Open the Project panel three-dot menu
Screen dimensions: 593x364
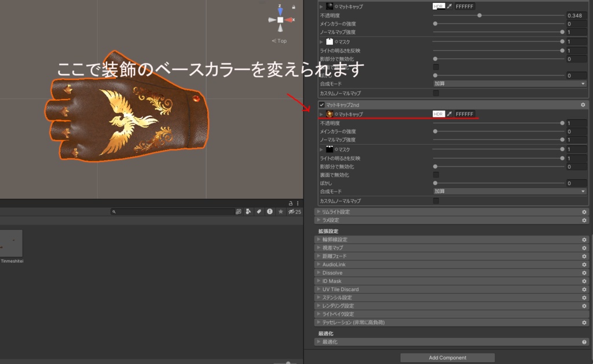tap(298, 203)
